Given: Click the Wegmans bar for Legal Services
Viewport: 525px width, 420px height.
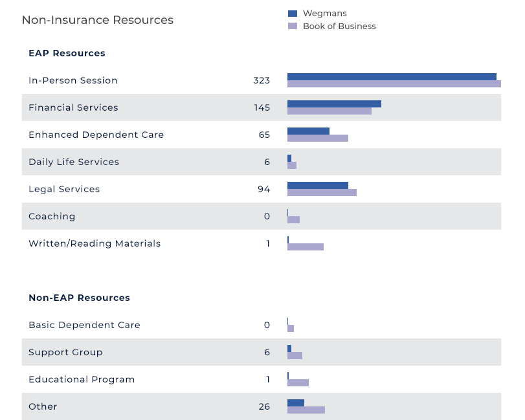Looking at the screenshot, I should click(x=317, y=185).
